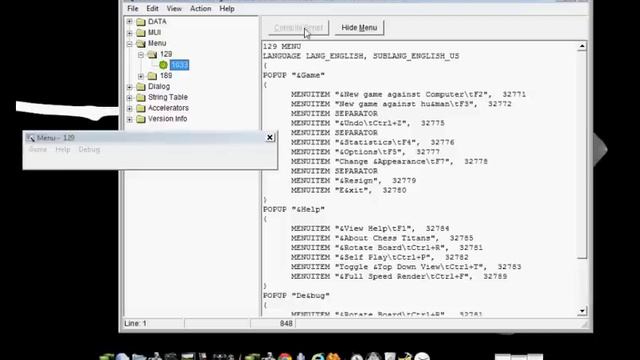The width and height of the screenshot is (640, 360).
Task: Click the LANGUAGE LANG_ENGLISH script line
Action: coord(361,56)
